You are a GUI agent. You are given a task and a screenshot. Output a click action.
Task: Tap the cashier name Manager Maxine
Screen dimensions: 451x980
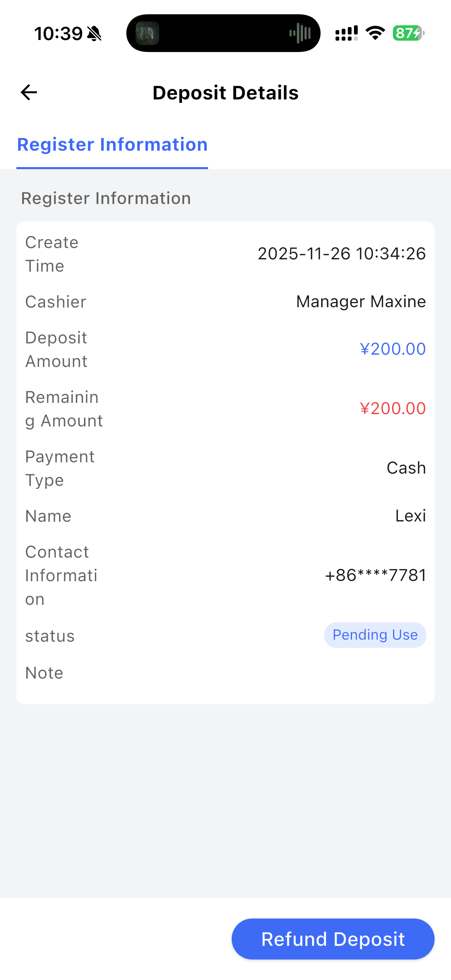coord(361,302)
